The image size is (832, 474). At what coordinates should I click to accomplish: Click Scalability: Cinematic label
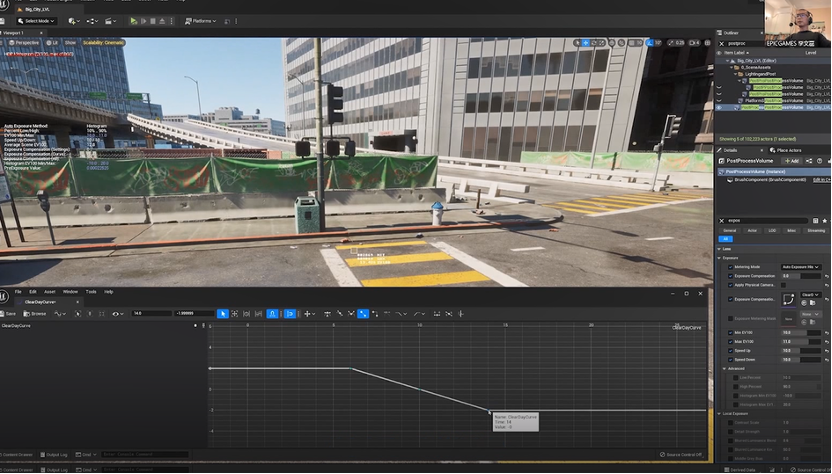[103, 42]
